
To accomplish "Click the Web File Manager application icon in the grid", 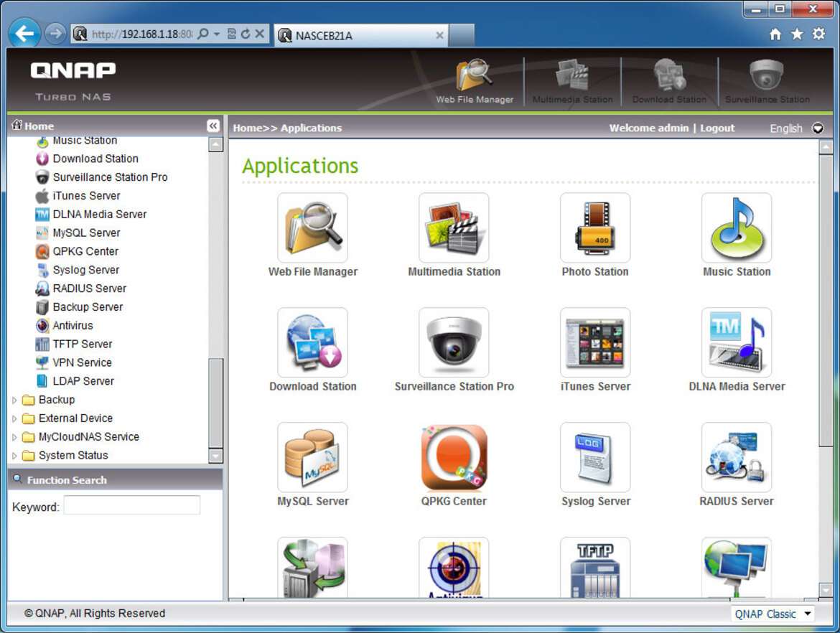I will point(313,228).
